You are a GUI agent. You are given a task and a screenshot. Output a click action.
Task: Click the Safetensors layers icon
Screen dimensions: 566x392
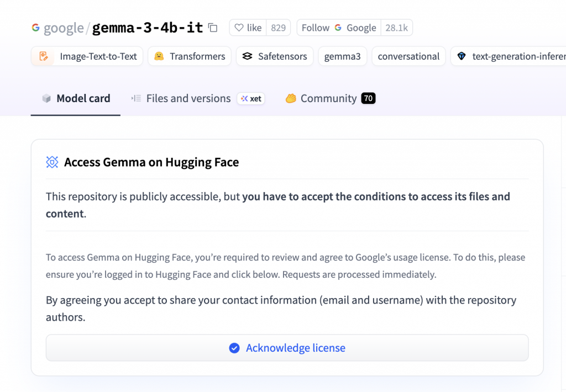[x=247, y=56]
